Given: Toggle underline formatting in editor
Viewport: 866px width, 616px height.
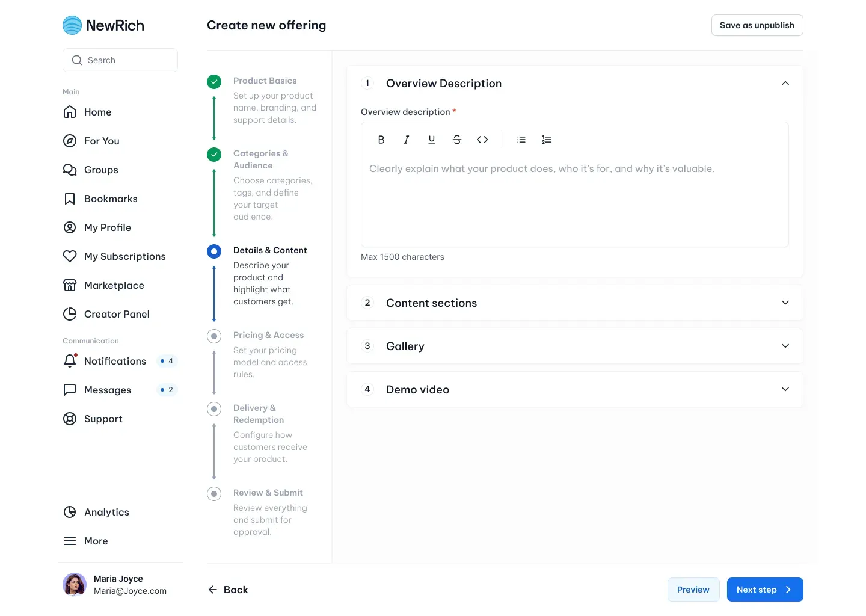Looking at the screenshot, I should coord(432,140).
